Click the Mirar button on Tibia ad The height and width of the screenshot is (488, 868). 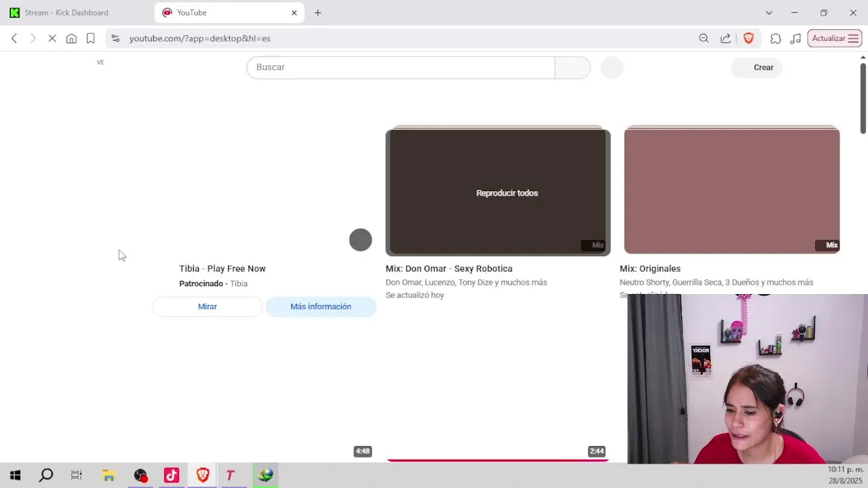208,306
